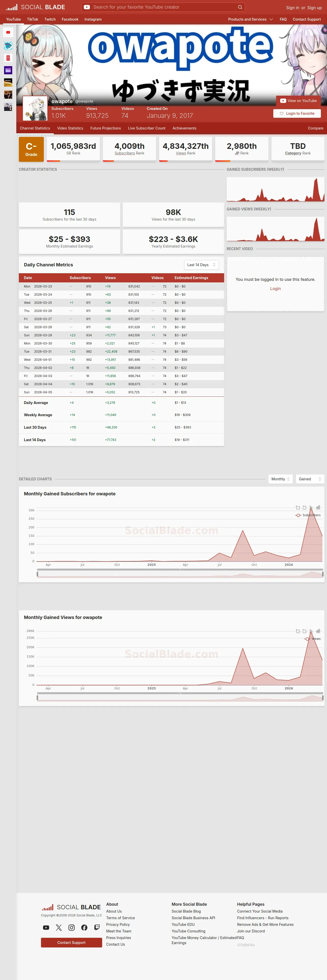Click the search magnifier icon
This screenshot has width=327, height=980.
click(x=240, y=7)
